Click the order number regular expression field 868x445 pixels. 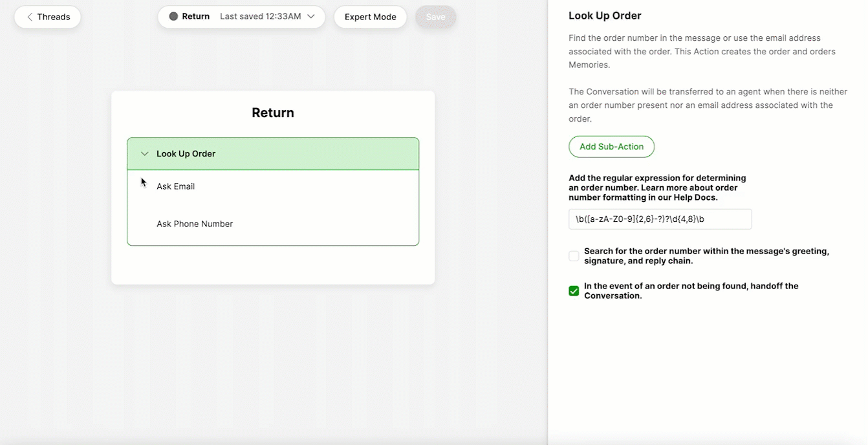pos(660,219)
